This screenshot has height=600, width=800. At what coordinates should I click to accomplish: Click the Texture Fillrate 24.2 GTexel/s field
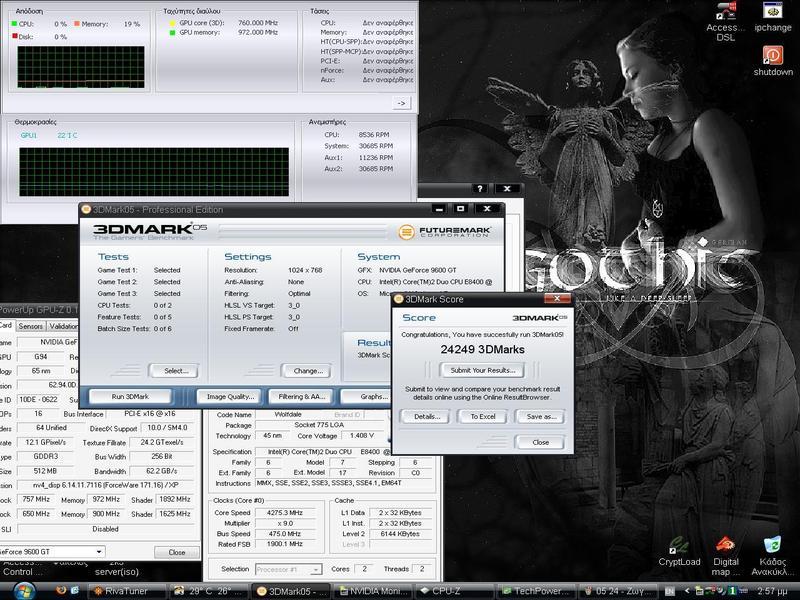click(x=162, y=442)
